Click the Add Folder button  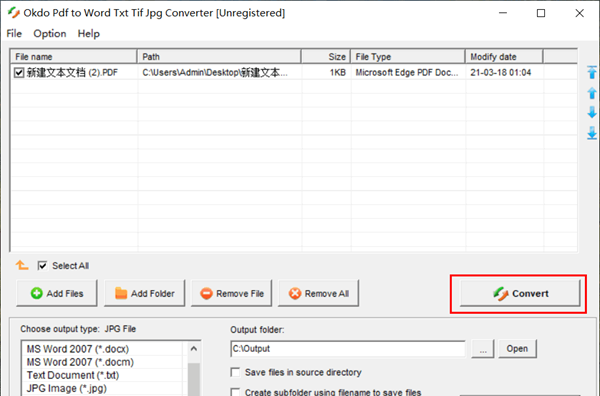point(144,293)
